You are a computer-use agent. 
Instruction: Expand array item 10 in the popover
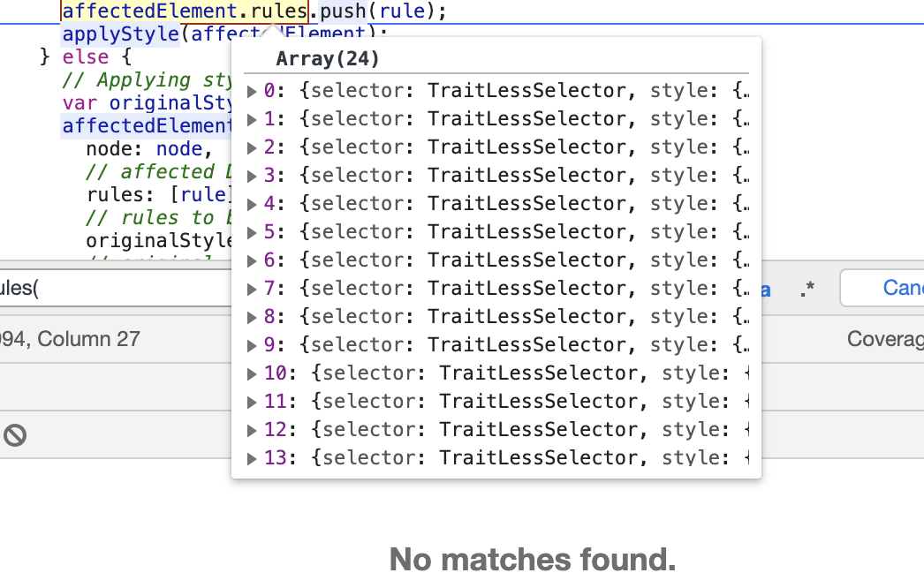point(252,373)
